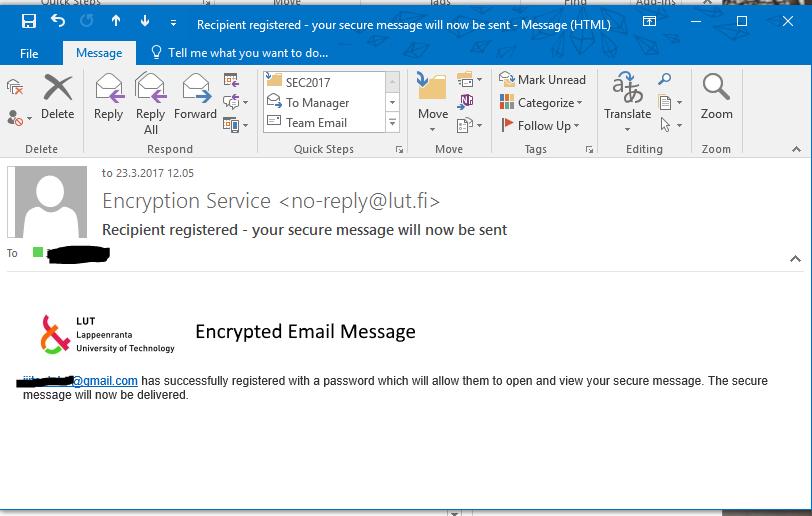Collapse the message header chevron

tap(795, 259)
